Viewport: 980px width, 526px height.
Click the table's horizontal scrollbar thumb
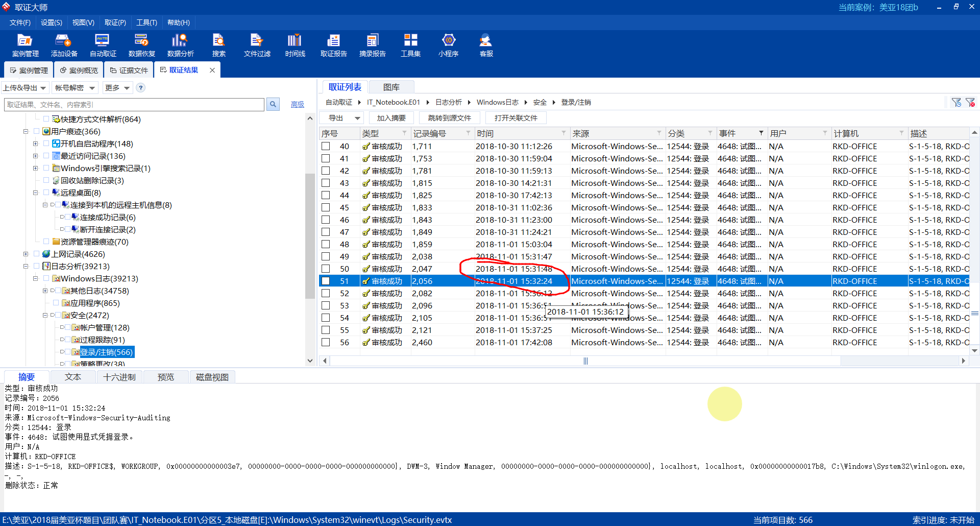click(585, 361)
